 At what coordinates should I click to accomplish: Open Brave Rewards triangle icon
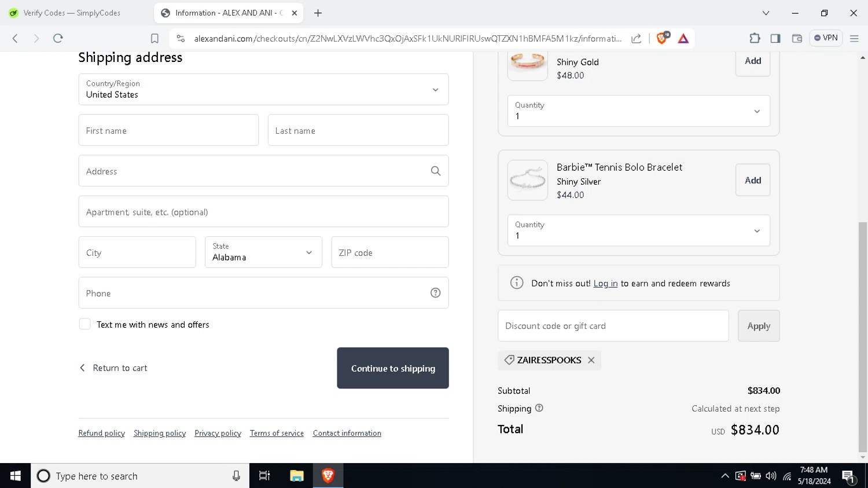(683, 38)
